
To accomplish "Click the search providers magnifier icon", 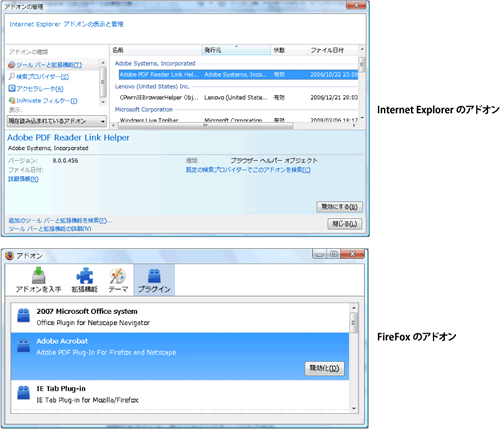I will (x=12, y=77).
